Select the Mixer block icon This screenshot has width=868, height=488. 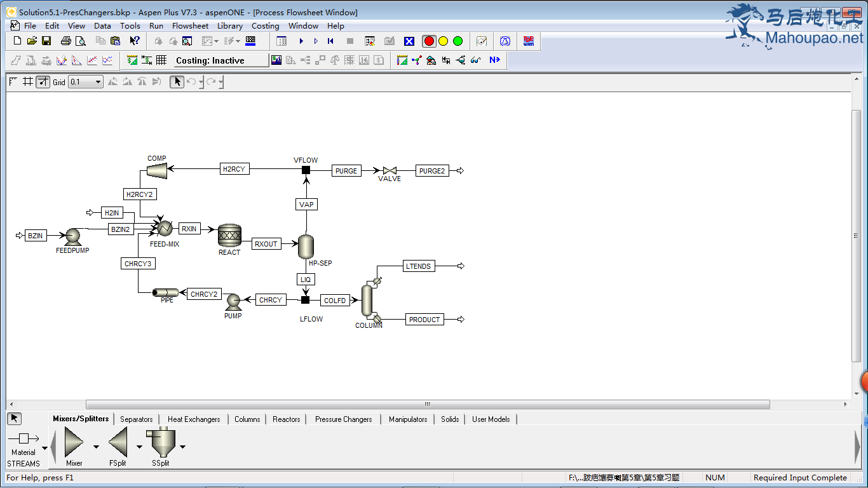(x=74, y=442)
